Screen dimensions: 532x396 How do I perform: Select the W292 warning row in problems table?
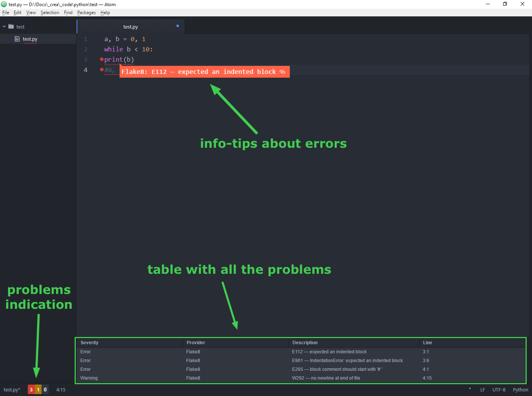click(x=267, y=378)
